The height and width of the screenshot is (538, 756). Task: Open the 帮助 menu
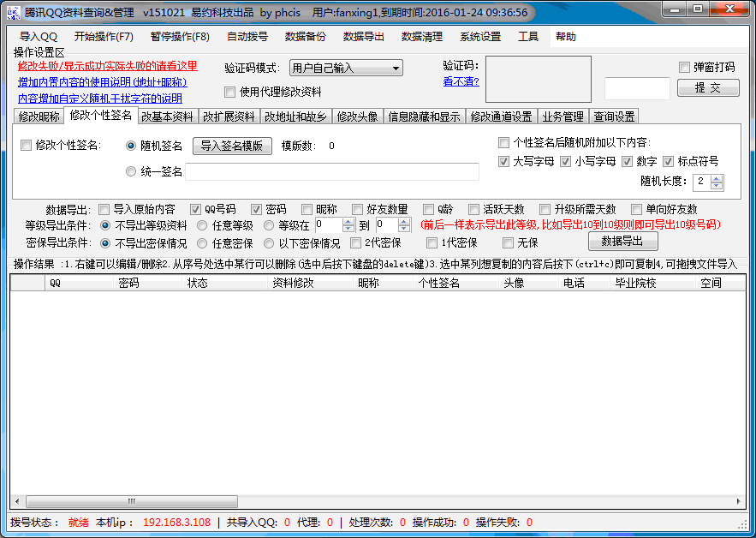click(566, 37)
